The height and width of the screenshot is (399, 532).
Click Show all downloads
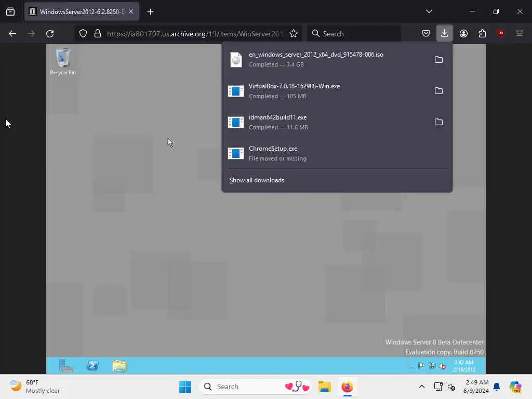[x=257, y=180]
